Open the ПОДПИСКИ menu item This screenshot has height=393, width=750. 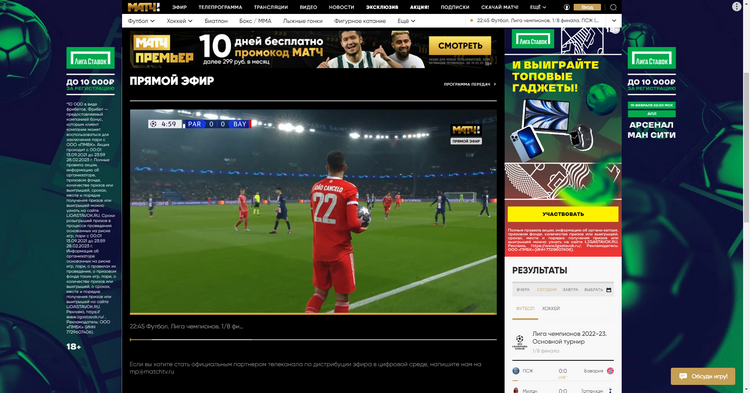455,7
